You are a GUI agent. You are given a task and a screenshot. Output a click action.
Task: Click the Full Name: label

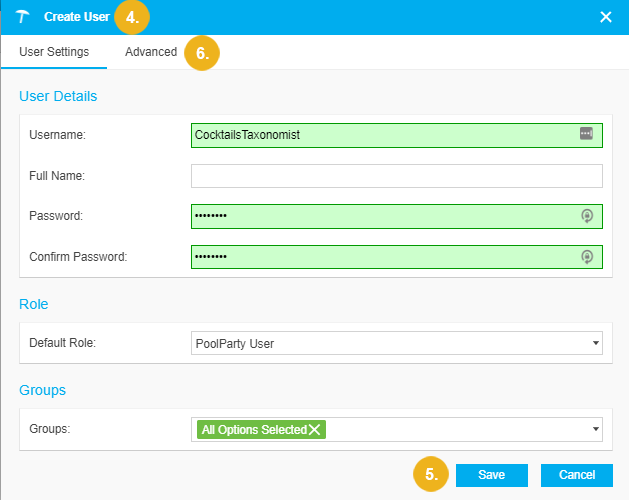pos(57,176)
